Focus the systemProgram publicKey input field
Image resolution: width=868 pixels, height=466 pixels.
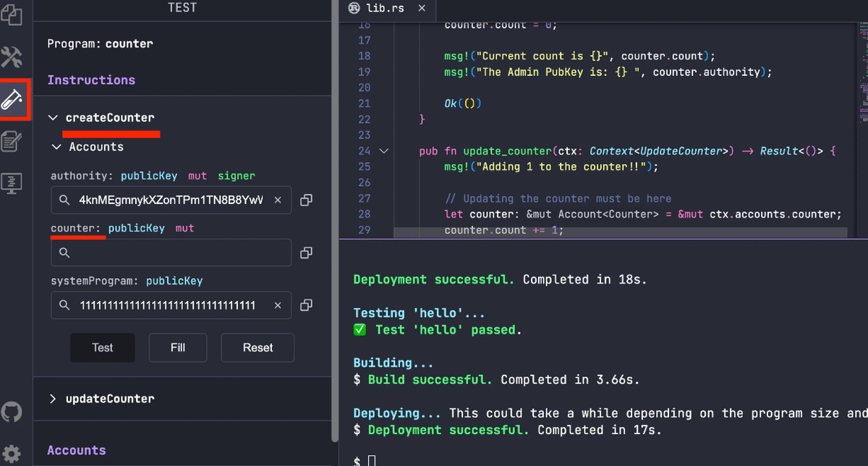tap(171, 305)
